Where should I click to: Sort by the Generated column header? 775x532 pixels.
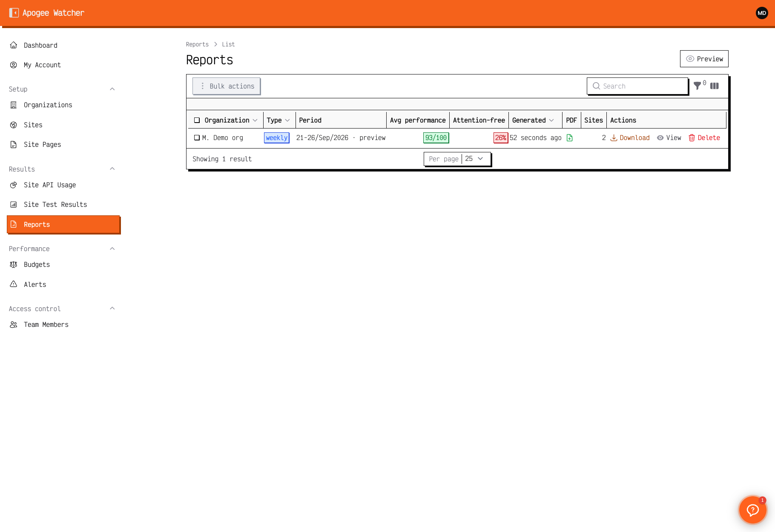click(533, 120)
